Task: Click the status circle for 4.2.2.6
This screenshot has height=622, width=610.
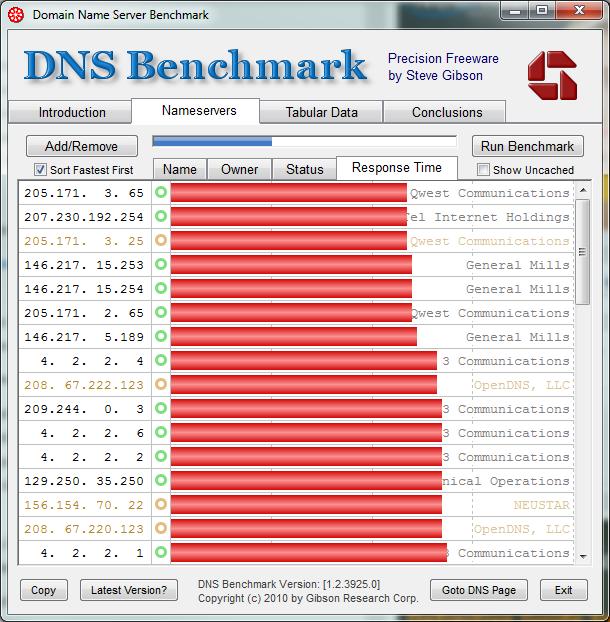Action: click(161, 432)
